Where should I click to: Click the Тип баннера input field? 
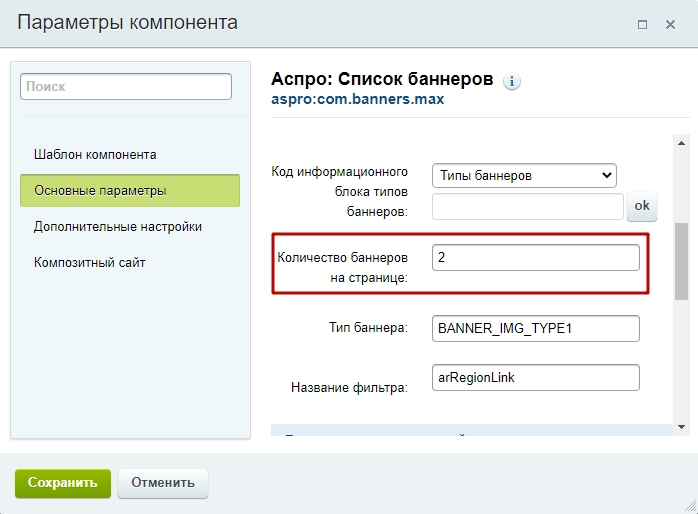point(536,328)
